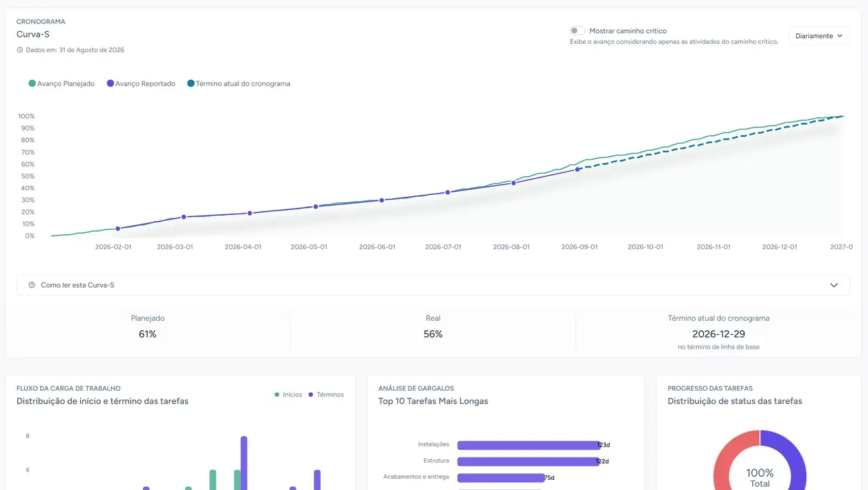Screen dimensions: 868x490
Task: Toggle the Término atual do cronograma legend series
Action: click(239, 83)
